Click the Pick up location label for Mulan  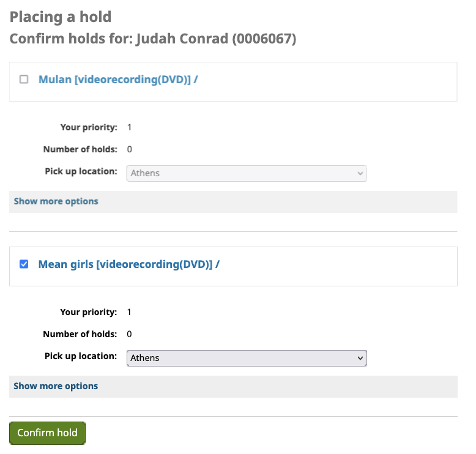(x=81, y=171)
